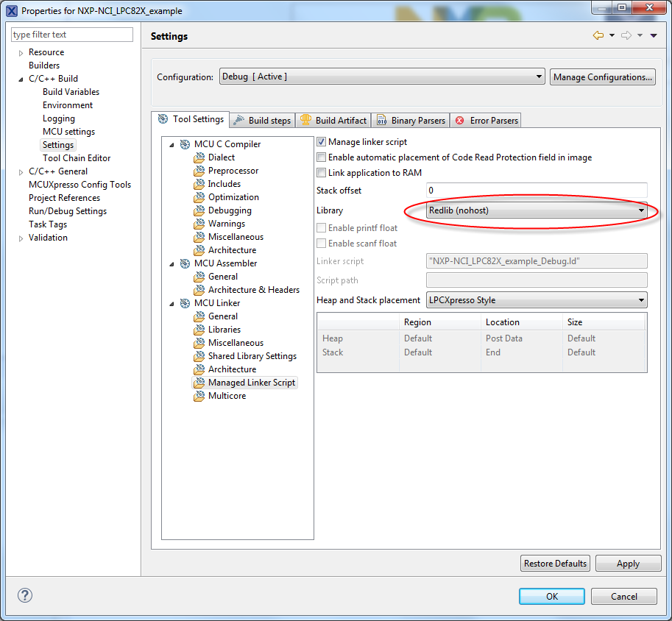Select Heap row in placement table

click(481, 338)
